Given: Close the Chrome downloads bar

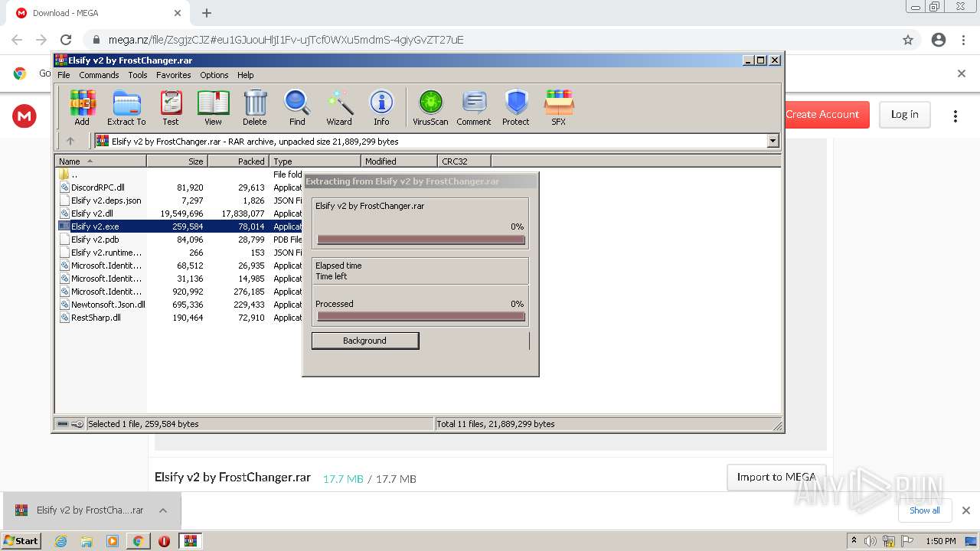Looking at the screenshot, I should tap(965, 510).
